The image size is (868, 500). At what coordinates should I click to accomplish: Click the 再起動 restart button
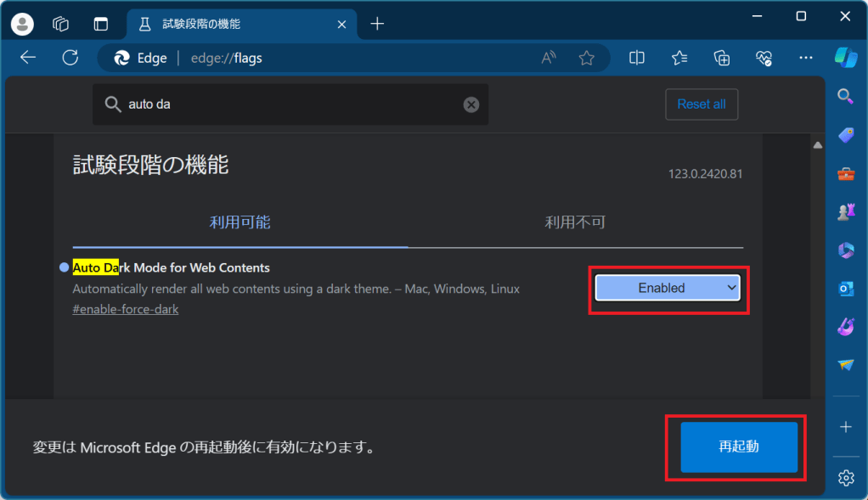point(739,447)
